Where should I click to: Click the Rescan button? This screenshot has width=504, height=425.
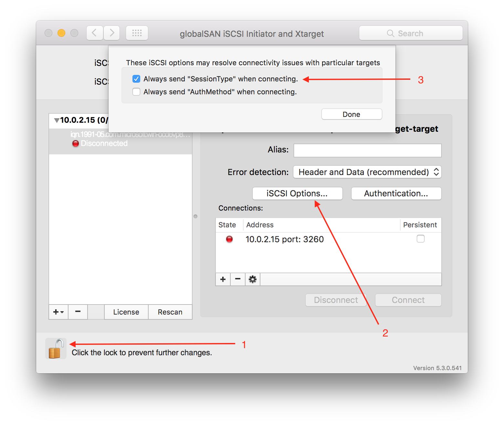pos(170,312)
